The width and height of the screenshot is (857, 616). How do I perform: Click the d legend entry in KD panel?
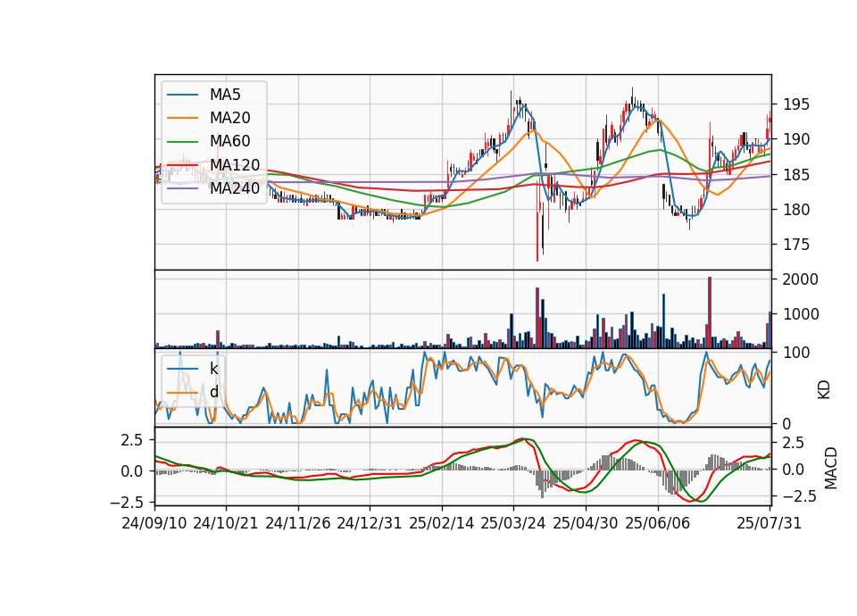(x=214, y=392)
